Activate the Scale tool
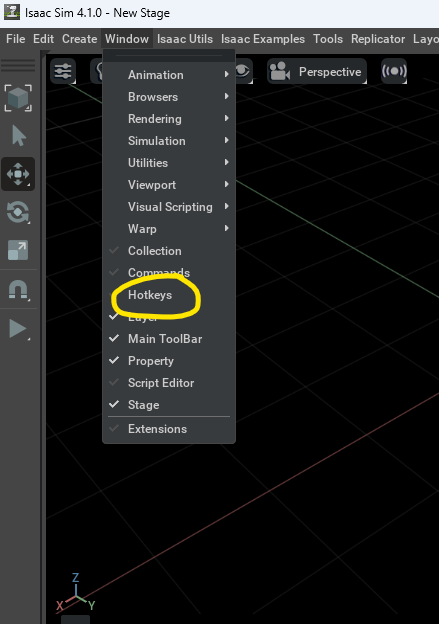The height and width of the screenshot is (624, 439). coord(18,250)
